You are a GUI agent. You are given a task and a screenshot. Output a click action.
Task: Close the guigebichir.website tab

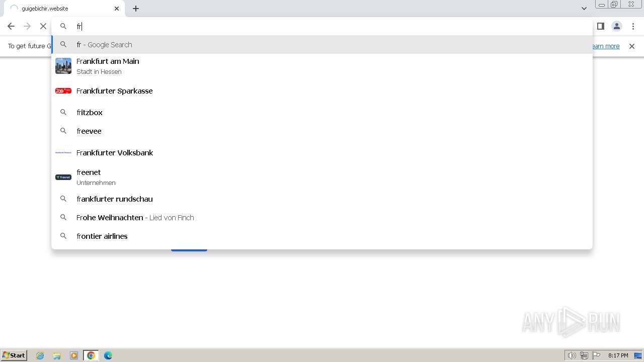click(x=117, y=9)
